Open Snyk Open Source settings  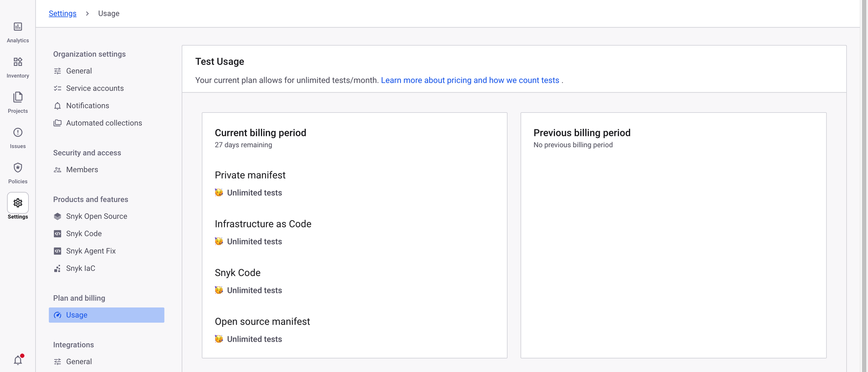pos(96,216)
